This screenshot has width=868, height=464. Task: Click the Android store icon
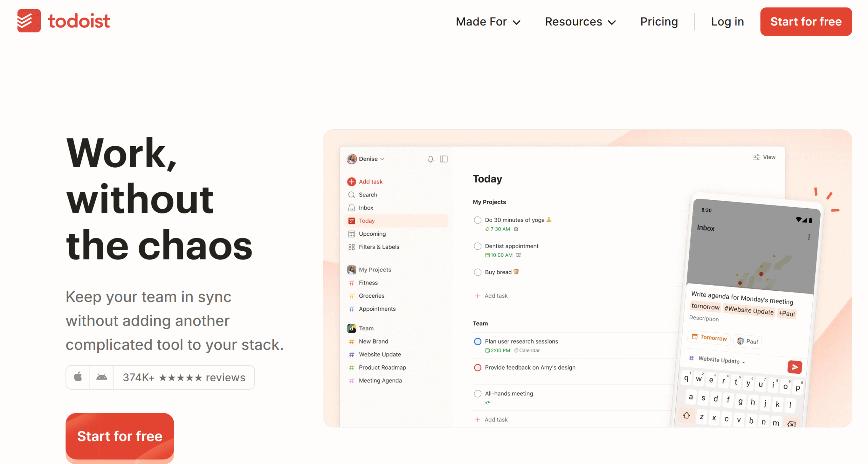pyautogui.click(x=102, y=377)
